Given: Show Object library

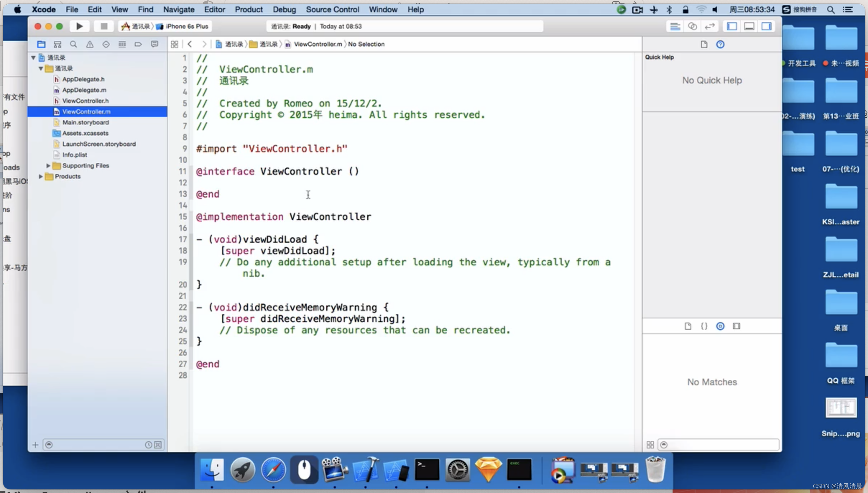Looking at the screenshot, I should click(x=720, y=326).
